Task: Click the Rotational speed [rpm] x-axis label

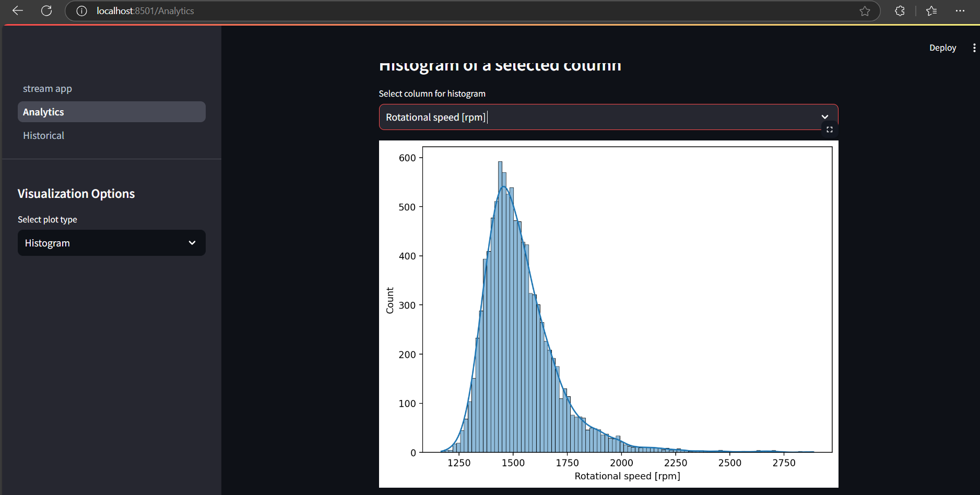Action: point(628,476)
